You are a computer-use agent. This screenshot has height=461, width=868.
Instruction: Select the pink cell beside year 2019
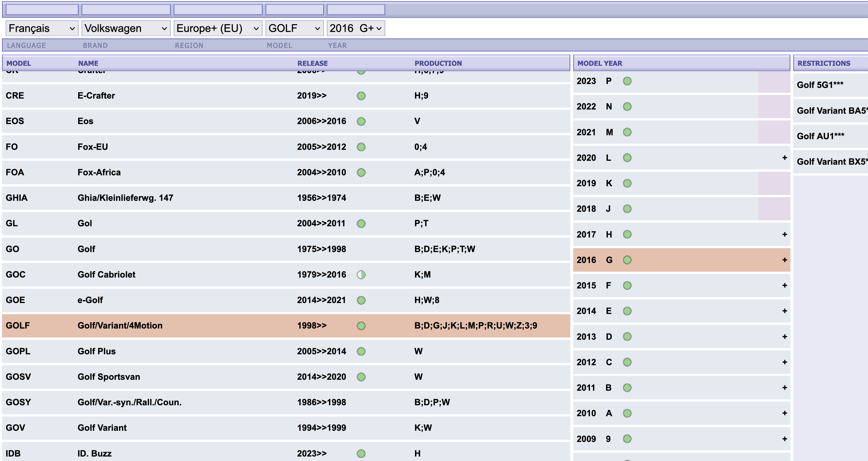[x=774, y=183]
